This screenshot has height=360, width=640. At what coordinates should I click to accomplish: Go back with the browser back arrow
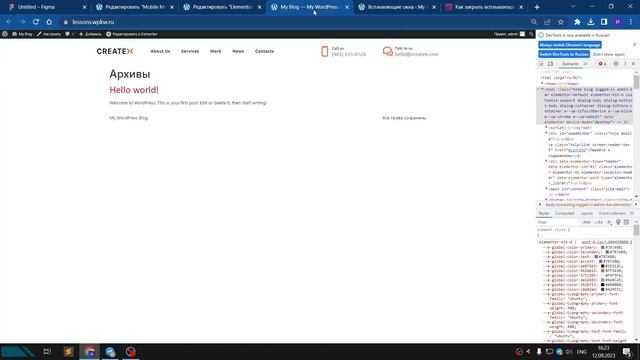(x=9, y=22)
